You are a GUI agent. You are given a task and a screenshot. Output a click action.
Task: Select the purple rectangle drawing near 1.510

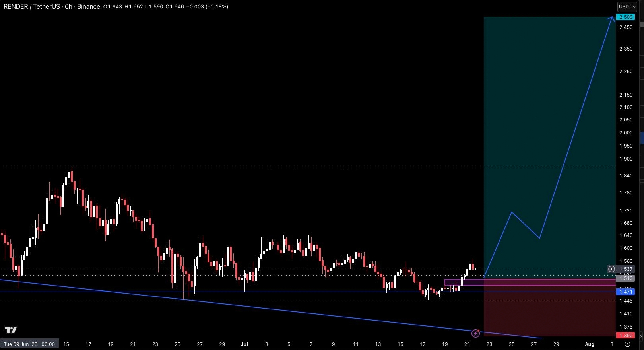pos(530,282)
